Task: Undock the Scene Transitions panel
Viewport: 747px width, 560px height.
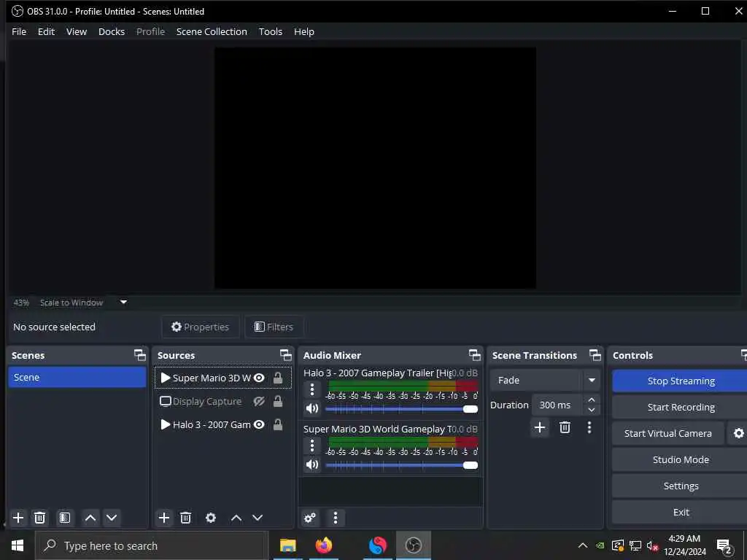Action: (595, 355)
